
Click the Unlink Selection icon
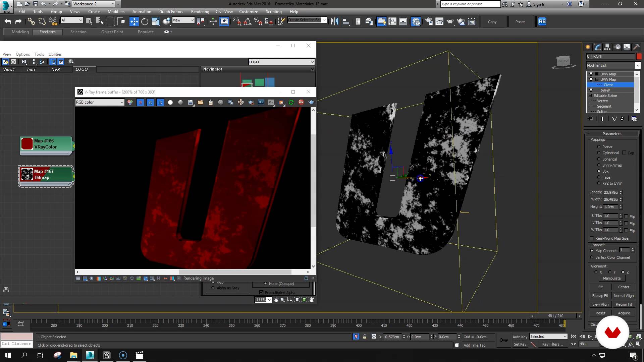pyautogui.click(x=42, y=21)
